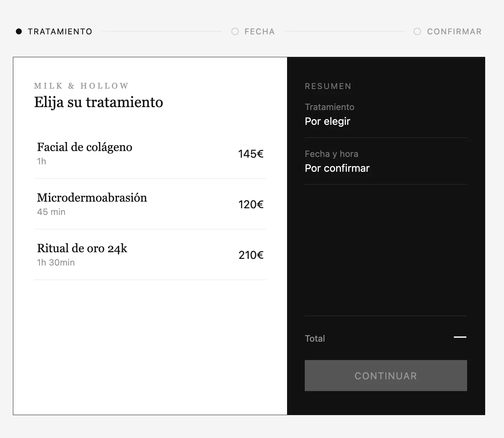Click the empty Fecha step circle
Screen dimensions: 504x438
[235, 31]
